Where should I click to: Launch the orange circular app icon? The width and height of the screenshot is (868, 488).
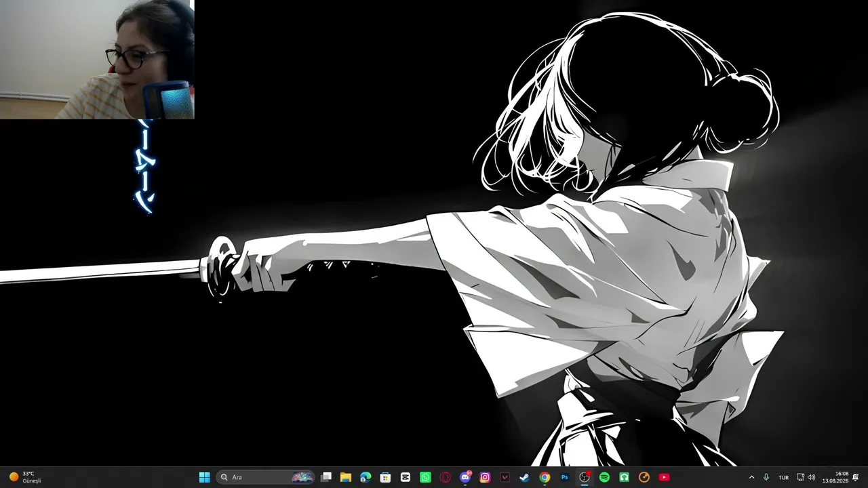pyautogui.click(x=644, y=477)
